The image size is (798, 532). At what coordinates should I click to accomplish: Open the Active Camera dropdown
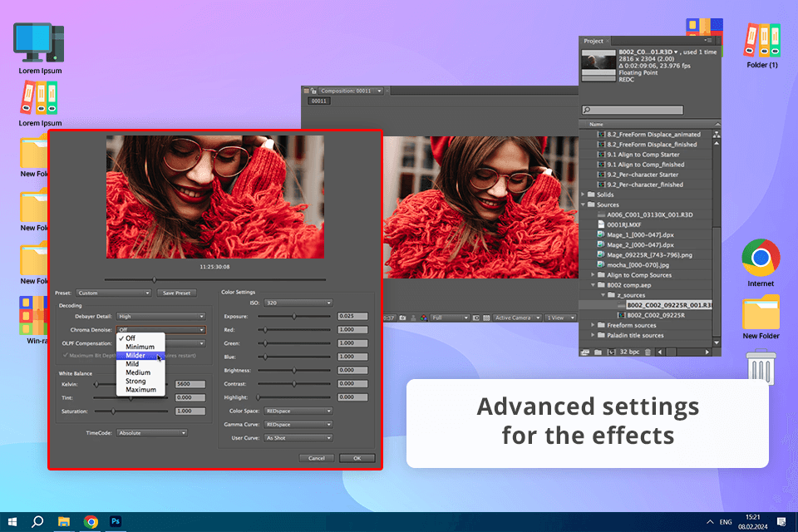tap(517, 318)
